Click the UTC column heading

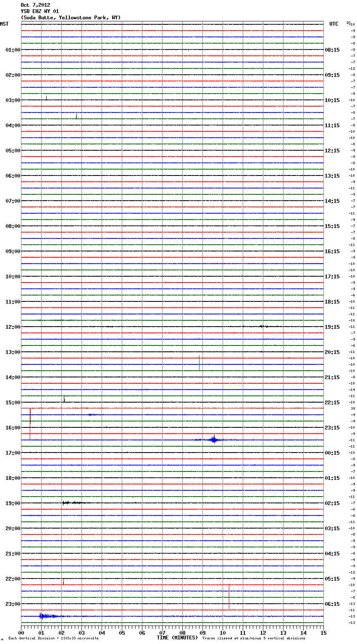pos(334,24)
